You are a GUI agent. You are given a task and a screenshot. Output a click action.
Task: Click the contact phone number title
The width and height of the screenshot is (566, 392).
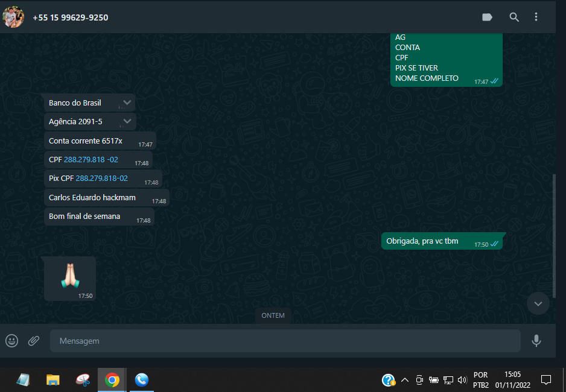[70, 17]
